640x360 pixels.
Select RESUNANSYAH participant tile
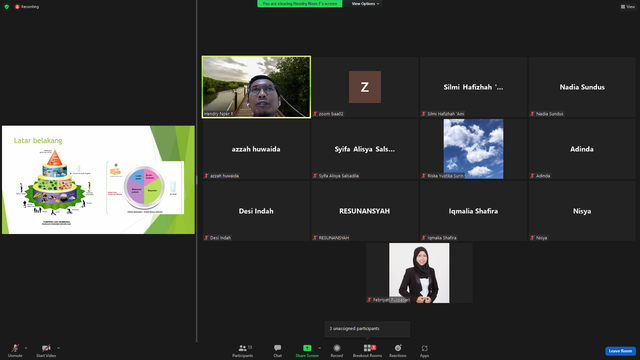tap(364, 211)
